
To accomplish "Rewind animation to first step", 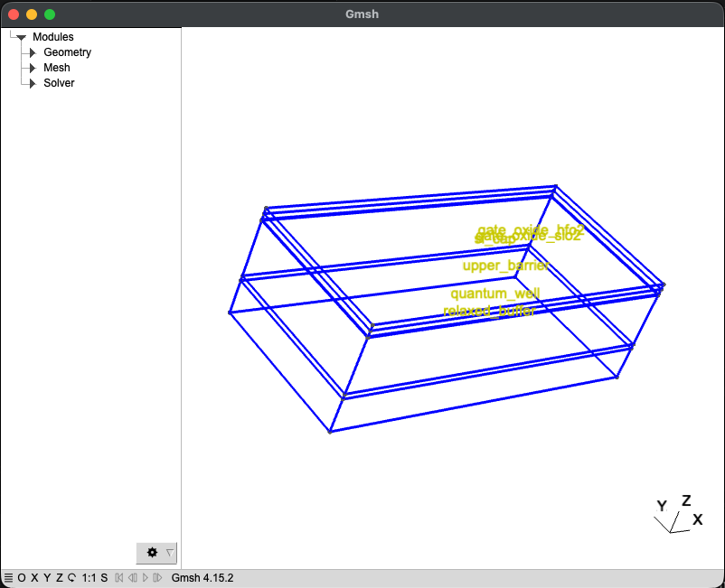I will 118,578.
